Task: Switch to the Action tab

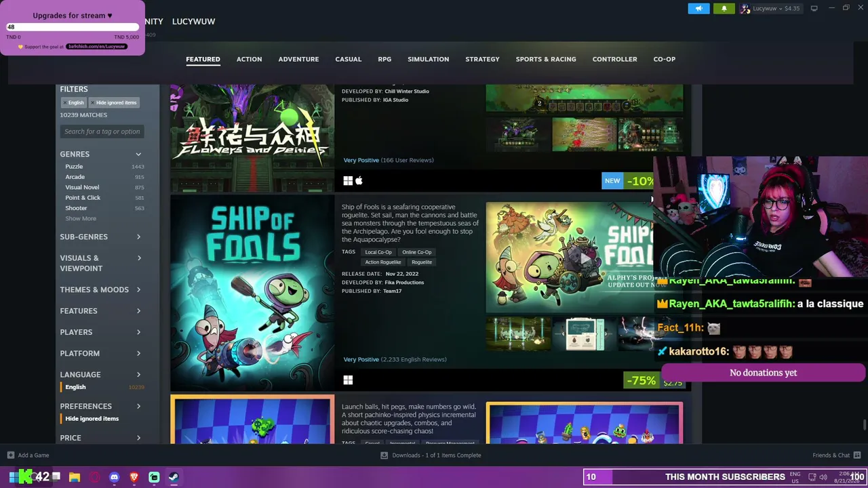Action: [x=249, y=59]
